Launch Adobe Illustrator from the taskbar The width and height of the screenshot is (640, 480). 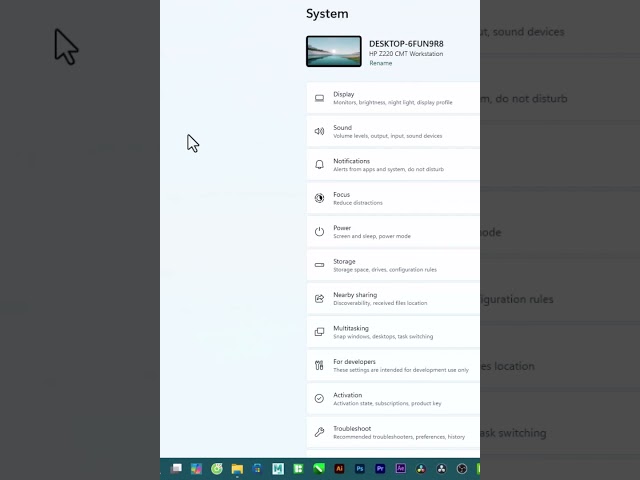click(339, 469)
